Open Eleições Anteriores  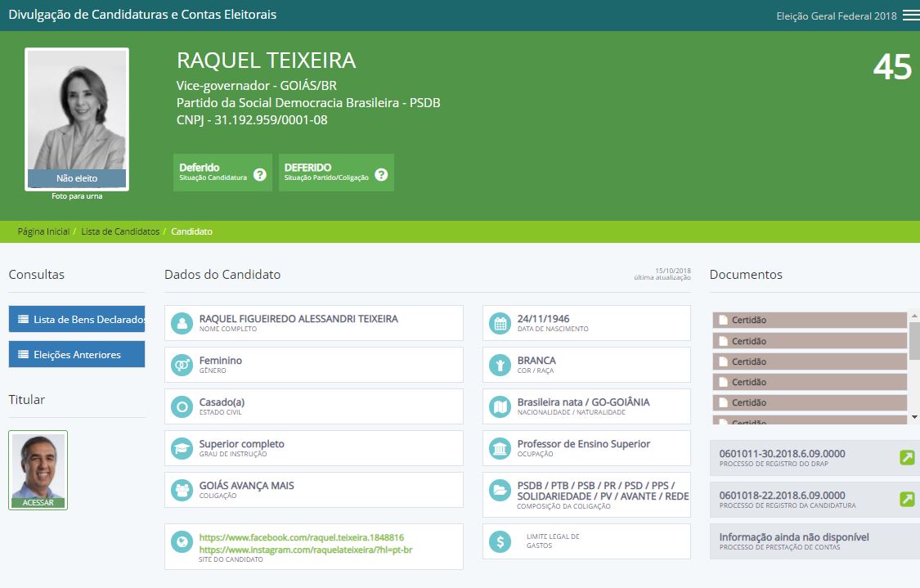pos(77,354)
